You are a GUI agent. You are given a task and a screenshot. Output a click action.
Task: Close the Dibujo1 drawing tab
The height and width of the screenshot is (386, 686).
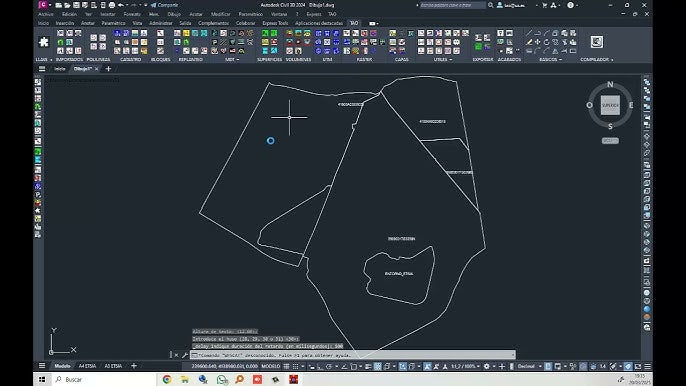click(97, 69)
